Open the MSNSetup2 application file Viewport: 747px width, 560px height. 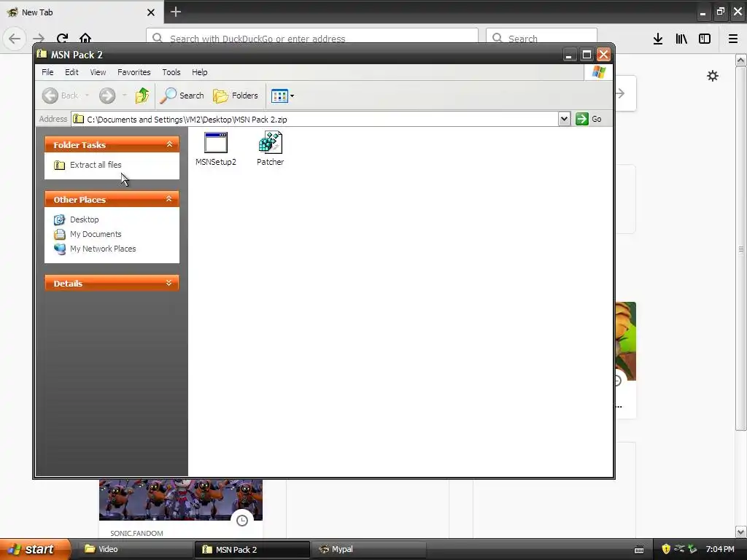(x=216, y=149)
